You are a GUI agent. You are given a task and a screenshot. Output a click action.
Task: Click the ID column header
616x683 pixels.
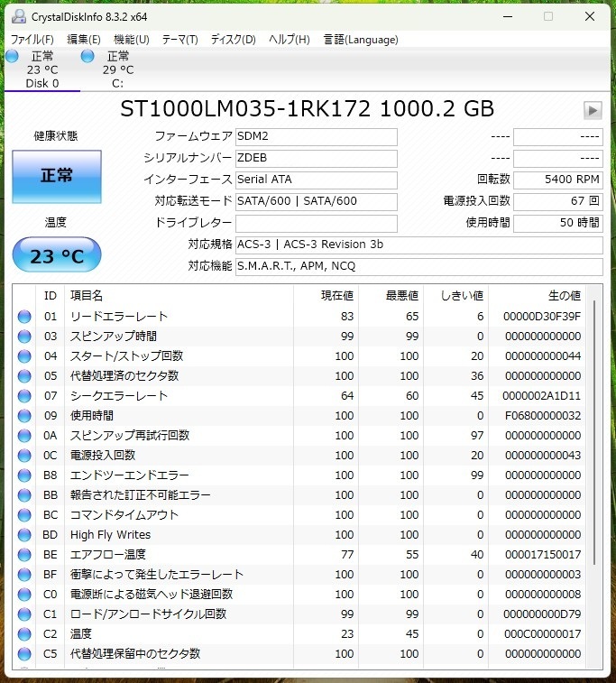pyautogui.click(x=51, y=296)
